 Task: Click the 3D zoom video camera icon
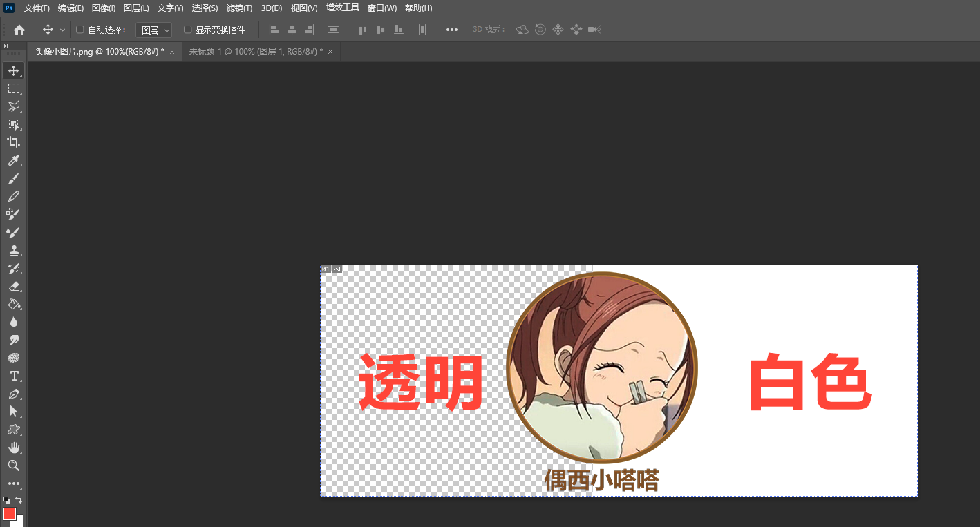pos(594,30)
